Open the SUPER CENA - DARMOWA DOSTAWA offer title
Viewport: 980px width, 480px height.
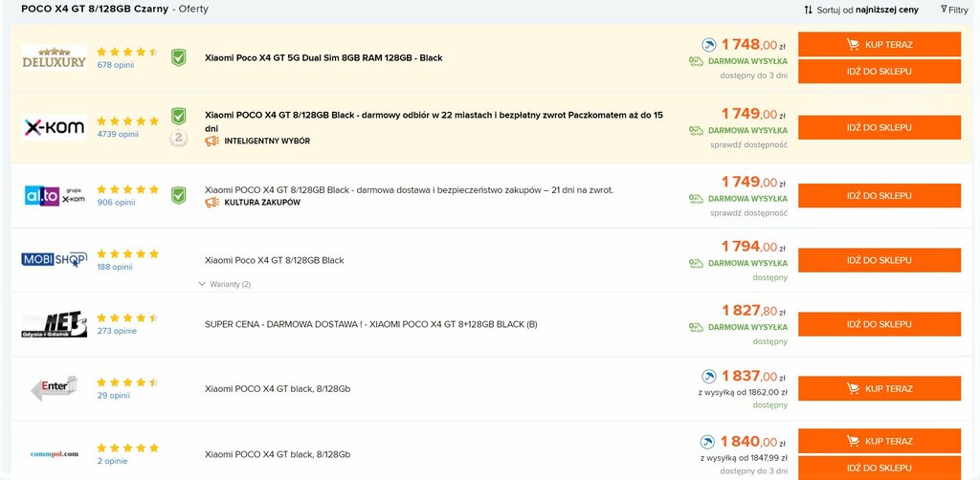click(x=371, y=324)
